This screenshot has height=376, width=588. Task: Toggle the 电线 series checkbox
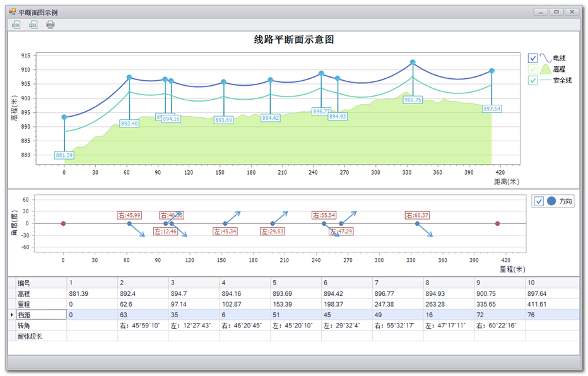click(532, 58)
